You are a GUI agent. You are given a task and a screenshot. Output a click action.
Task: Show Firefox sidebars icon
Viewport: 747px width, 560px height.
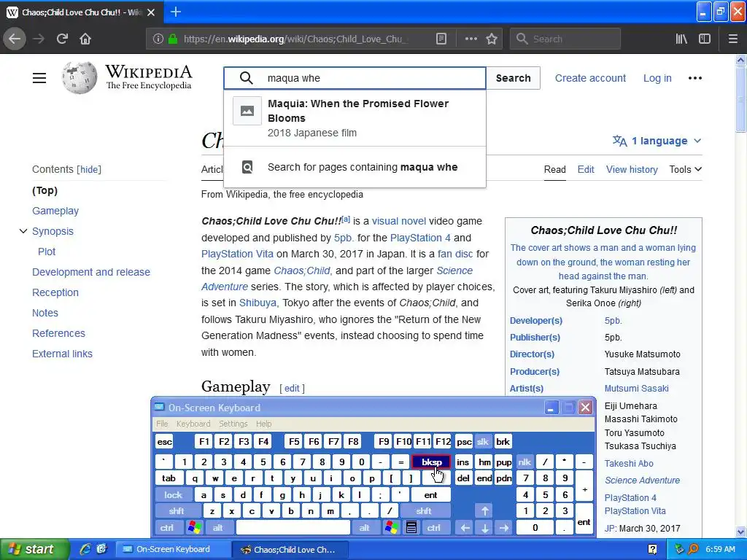pos(705,39)
